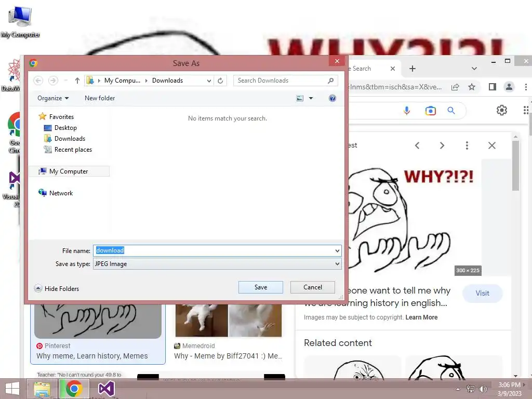Viewport: 532px width, 399px height.
Task: Show hidden tray icons arrow
Action: pos(458,389)
